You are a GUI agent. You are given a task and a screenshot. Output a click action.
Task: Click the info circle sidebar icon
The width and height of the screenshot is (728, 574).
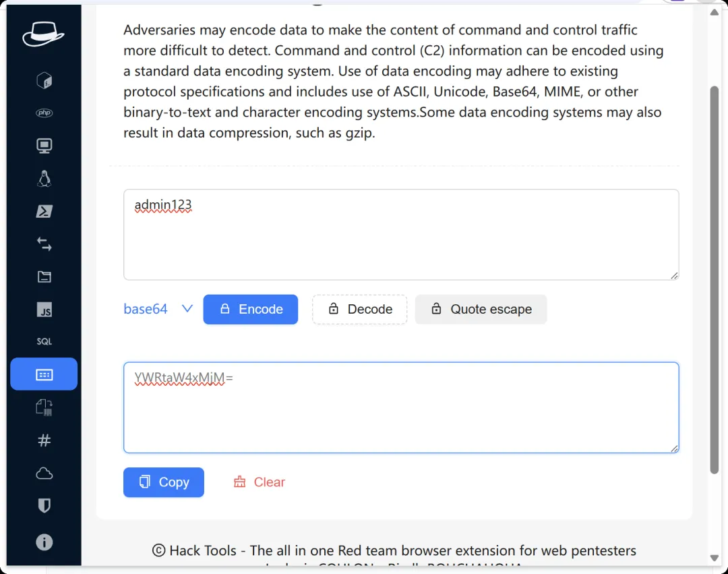(44, 542)
